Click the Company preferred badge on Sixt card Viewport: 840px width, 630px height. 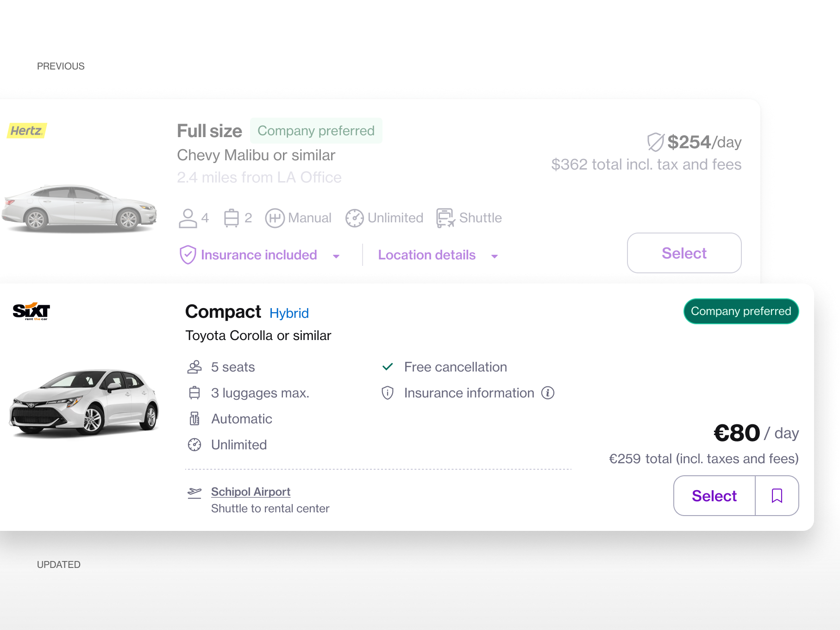coord(740,311)
